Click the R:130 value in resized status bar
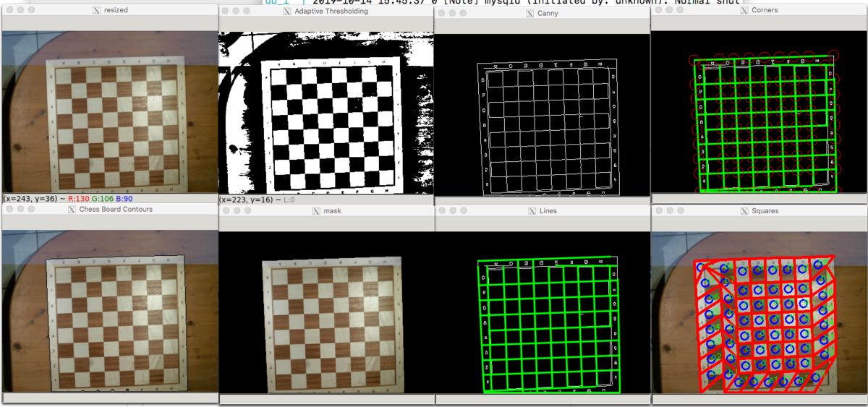This screenshot has height=407, width=868. point(78,199)
